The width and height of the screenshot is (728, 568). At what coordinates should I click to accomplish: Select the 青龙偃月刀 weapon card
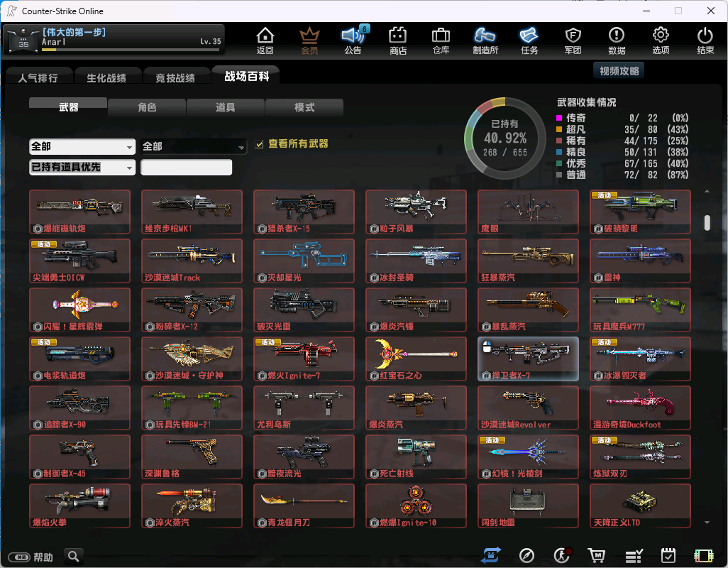click(304, 506)
